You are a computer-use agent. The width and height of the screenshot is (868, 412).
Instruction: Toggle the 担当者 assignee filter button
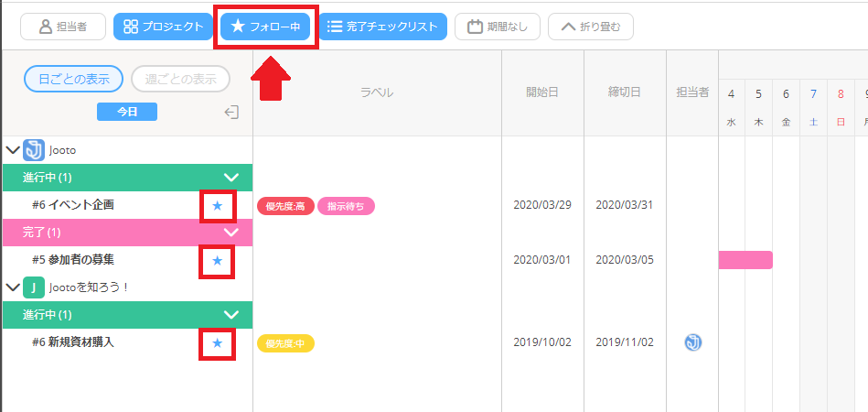coord(62,27)
